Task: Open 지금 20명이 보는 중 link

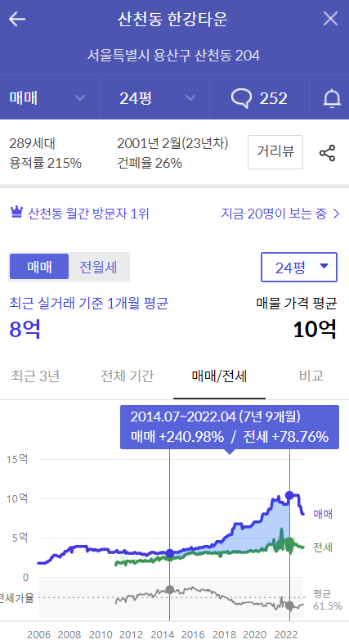Action: 281,214
